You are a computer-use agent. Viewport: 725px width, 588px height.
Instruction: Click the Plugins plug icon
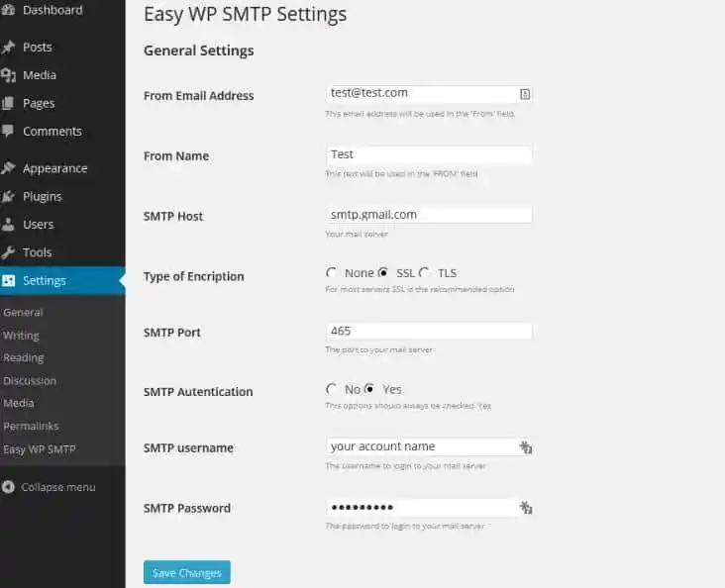click(8, 197)
